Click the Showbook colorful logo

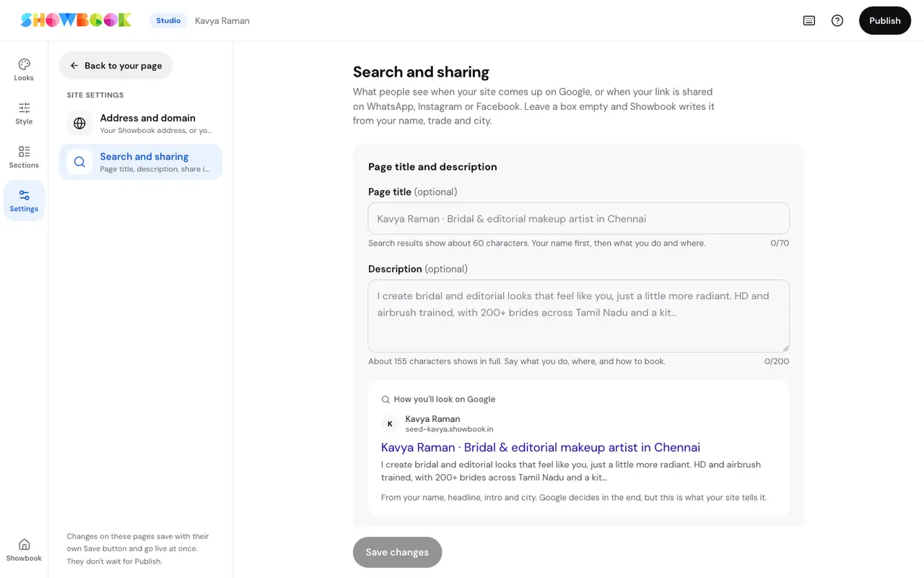tap(76, 20)
